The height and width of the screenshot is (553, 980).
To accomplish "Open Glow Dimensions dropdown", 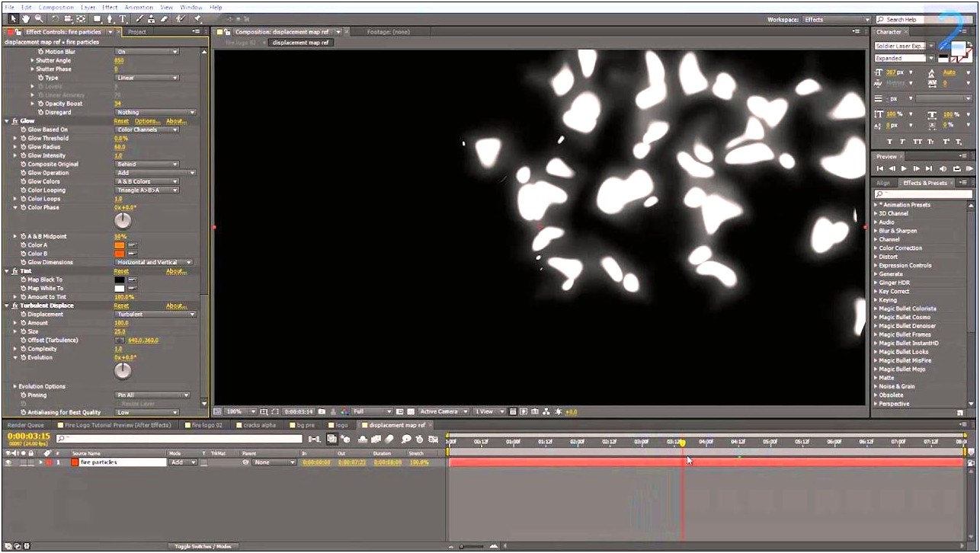I will coord(154,262).
